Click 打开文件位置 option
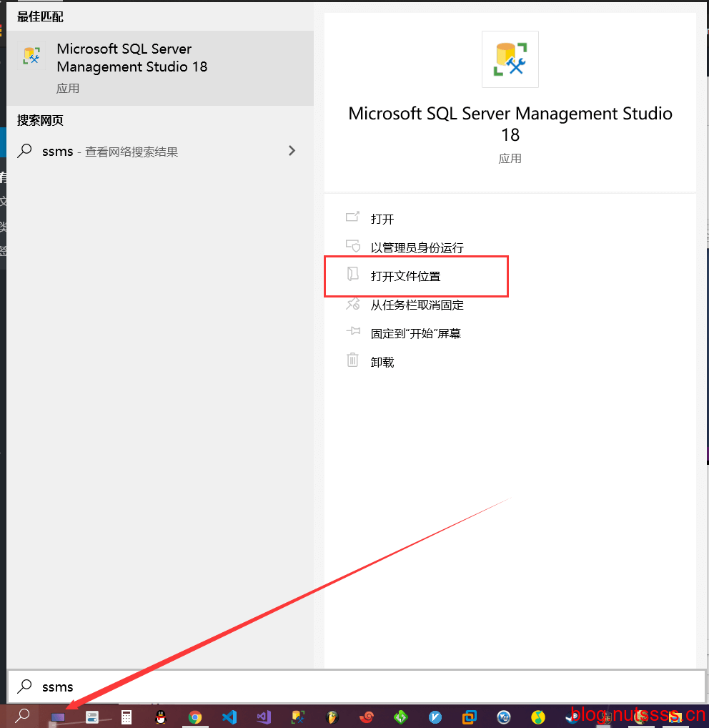 [405, 276]
